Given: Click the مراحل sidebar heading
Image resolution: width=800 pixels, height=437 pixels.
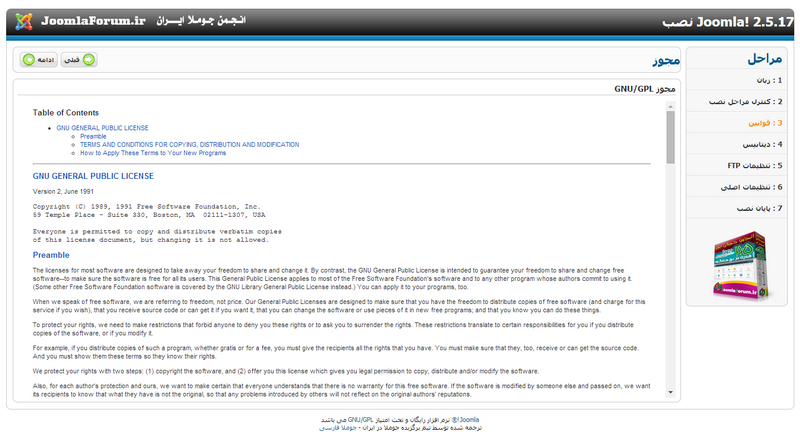Looking at the screenshot, I should click(765, 59).
